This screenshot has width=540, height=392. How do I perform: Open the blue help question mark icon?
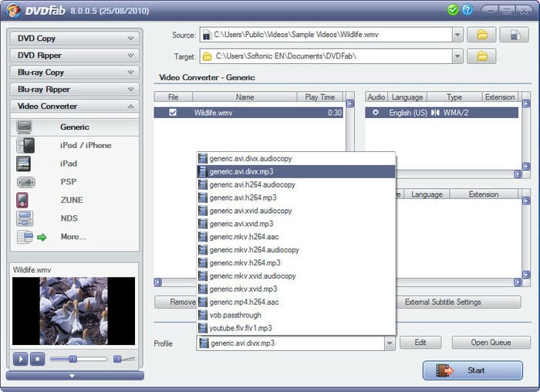pyautogui.click(x=467, y=9)
